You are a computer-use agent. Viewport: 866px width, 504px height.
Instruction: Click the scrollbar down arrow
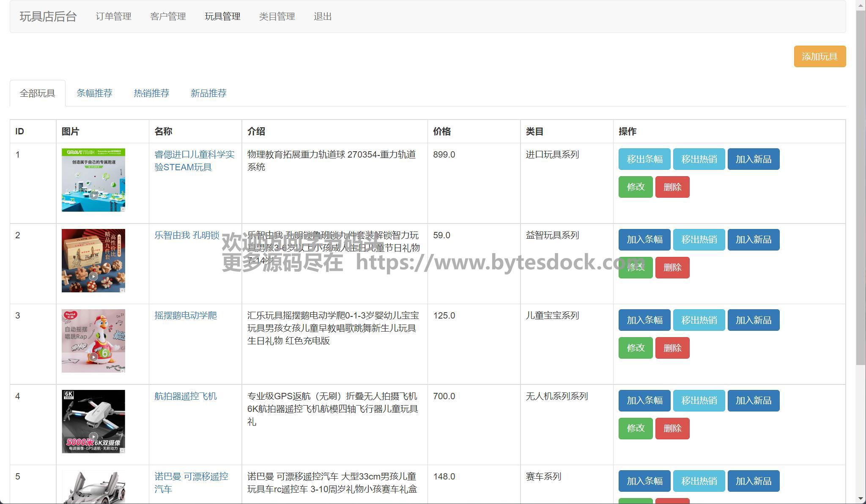pos(861,499)
